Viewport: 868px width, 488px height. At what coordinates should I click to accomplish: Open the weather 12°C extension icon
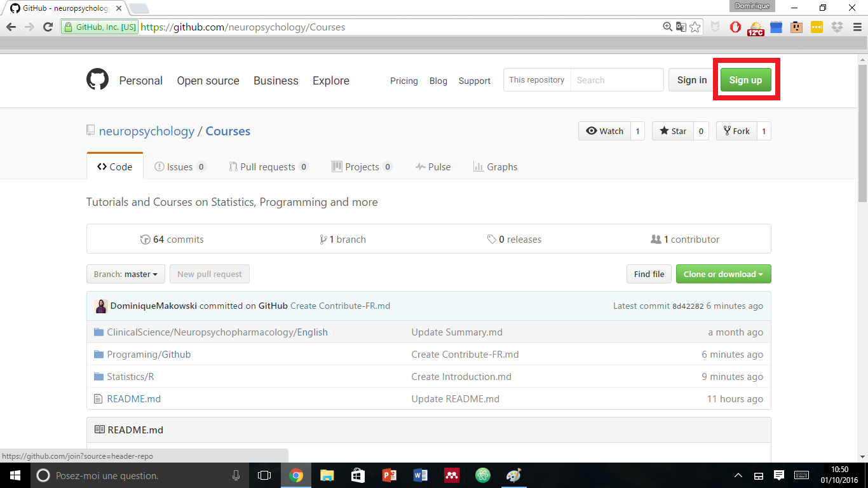click(756, 28)
